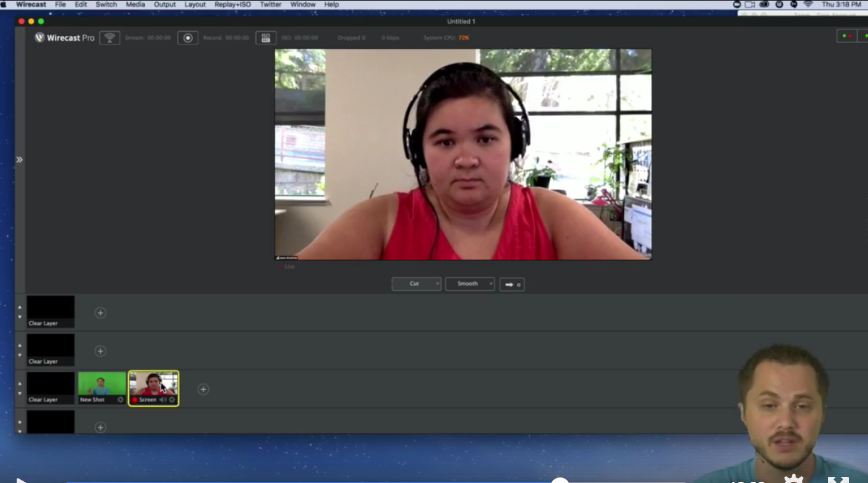Move the top layer up with arrow
The image size is (868, 483).
point(19,307)
